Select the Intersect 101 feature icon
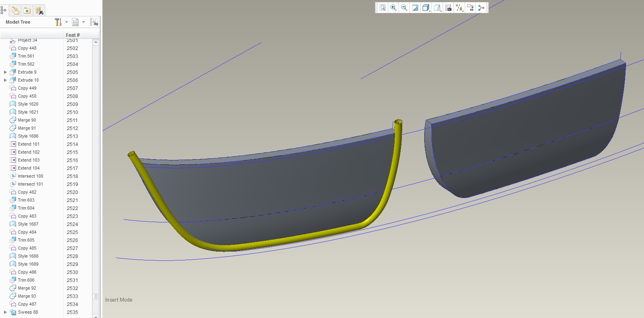This screenshot has width=644, height=318. point(13,184)
